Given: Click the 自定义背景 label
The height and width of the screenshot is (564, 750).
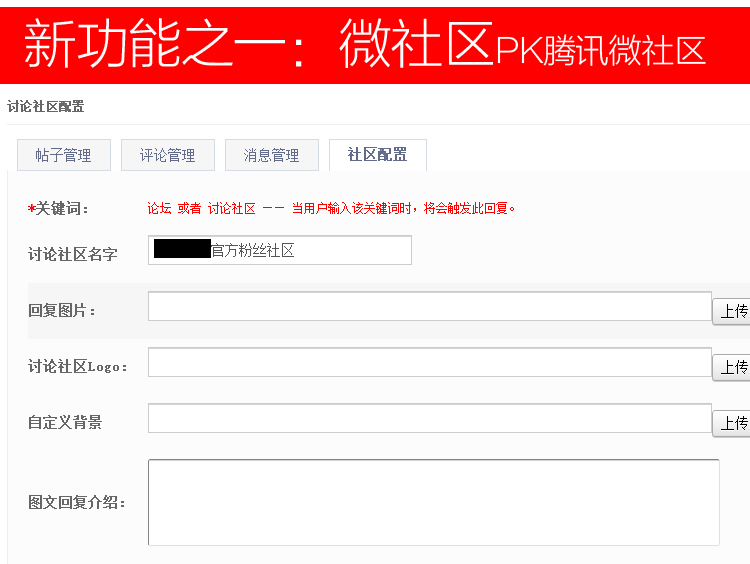Looking at the screenshot, I should pos(65,422).
